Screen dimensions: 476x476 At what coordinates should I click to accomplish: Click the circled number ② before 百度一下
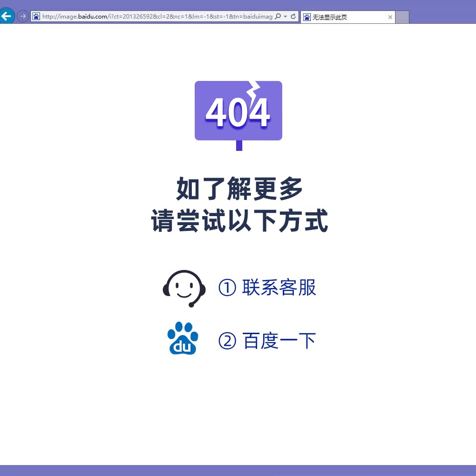[227, 341]
